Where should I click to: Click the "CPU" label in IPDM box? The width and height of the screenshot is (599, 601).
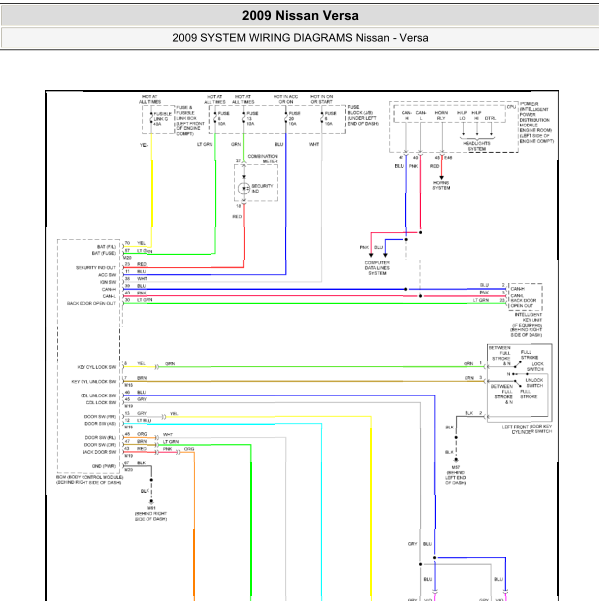coord(512,107)
